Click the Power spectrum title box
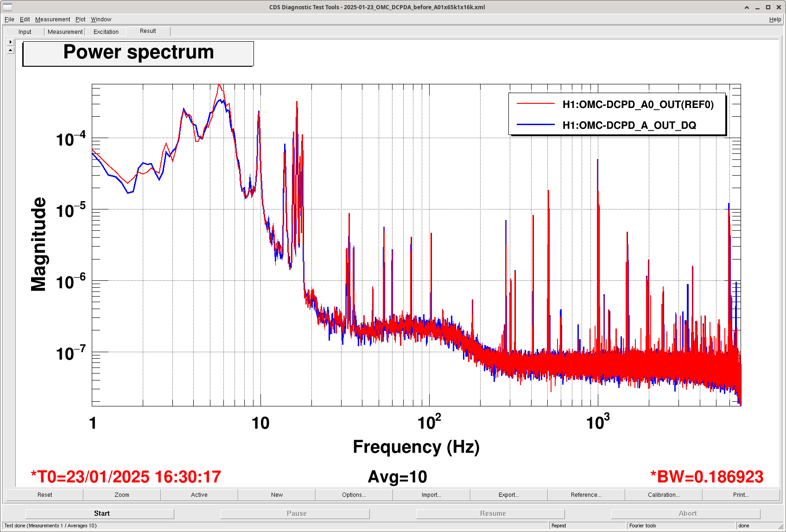Image resolution: width=786 pixels, height=532 pixels. (138, 54)
